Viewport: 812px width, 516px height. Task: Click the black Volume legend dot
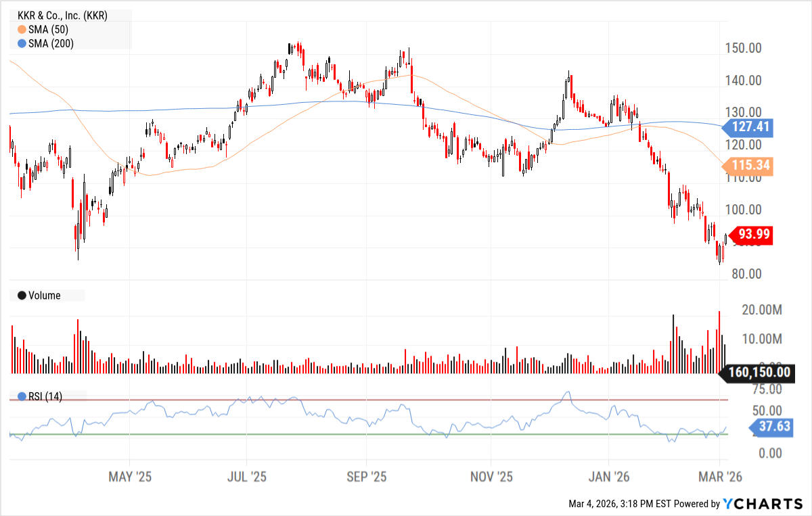pyautogui.click(x=22, y=296)
